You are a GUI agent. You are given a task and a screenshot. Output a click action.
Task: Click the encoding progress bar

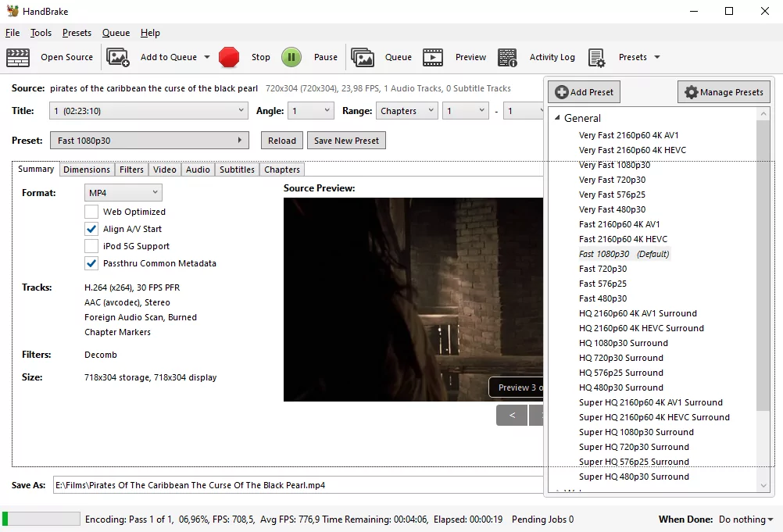pos(41,519)
